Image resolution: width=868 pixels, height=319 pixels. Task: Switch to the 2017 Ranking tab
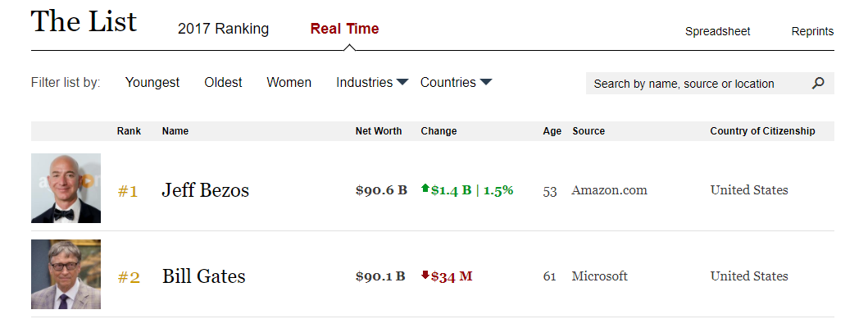(x=223, y=29)
